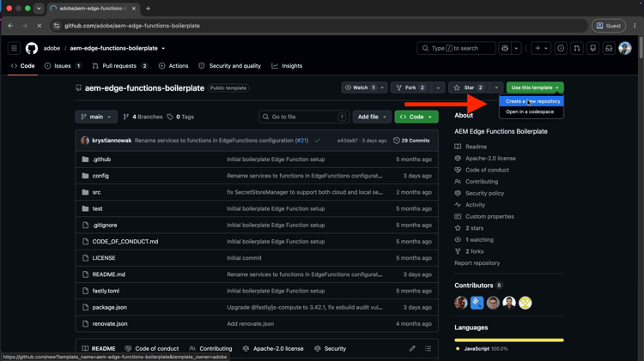Screen dimensions: 644x361
Task: Expand the green Code dropdown
Action: (416, 117)
